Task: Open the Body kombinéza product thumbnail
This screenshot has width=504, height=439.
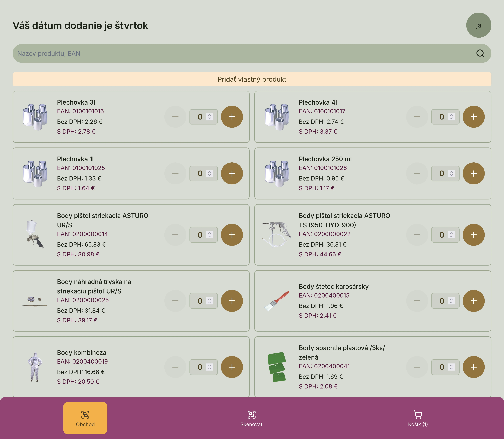Action: click(35, 367)
